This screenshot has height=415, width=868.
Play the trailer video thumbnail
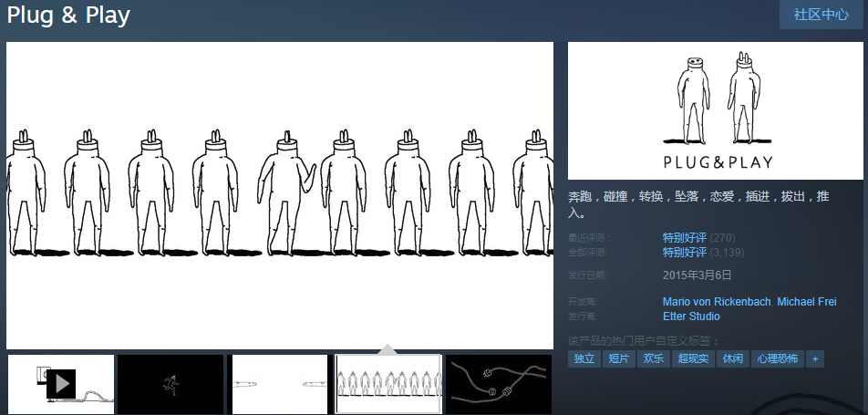click(x=61, y=383)
